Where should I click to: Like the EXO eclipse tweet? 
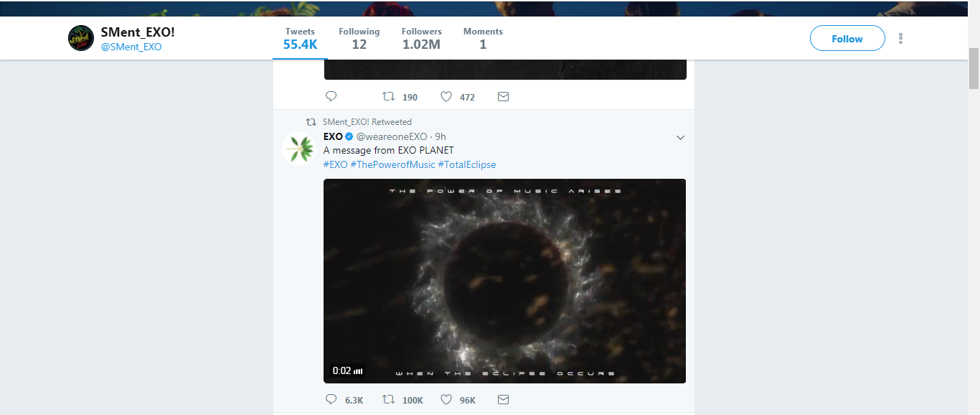point(446,399)
